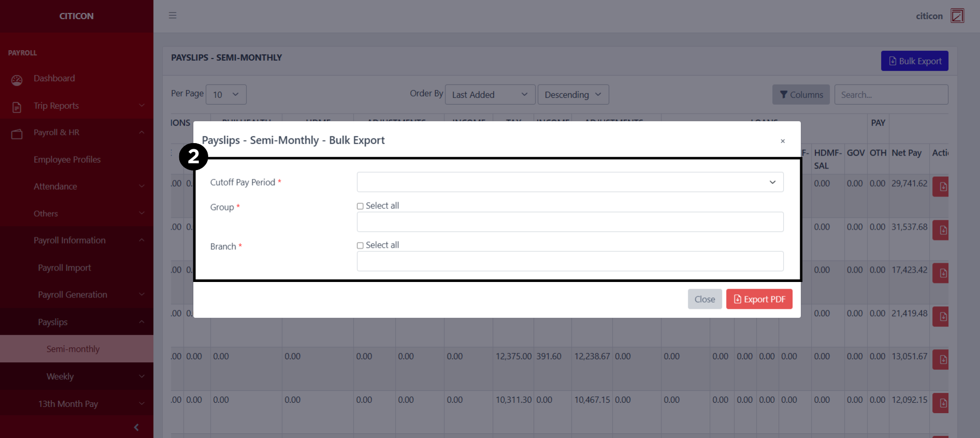Select the Semi-monthly payslips item

point(77,349)
